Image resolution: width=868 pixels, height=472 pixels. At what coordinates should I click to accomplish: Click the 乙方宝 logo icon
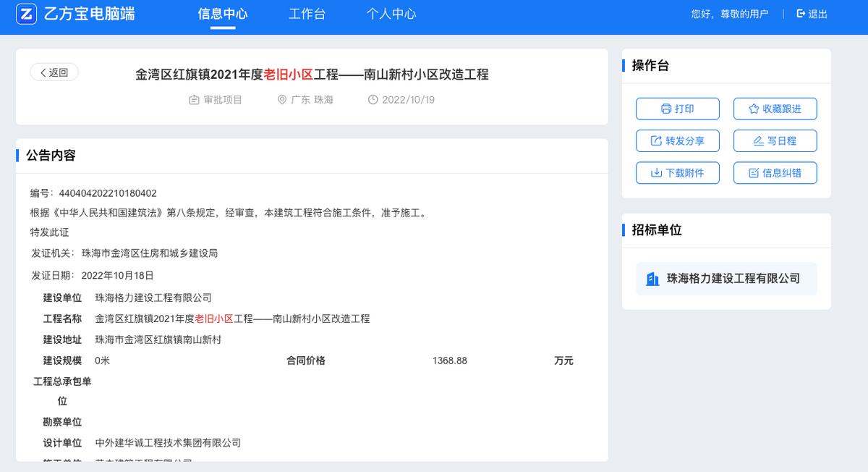click(27, 14)
